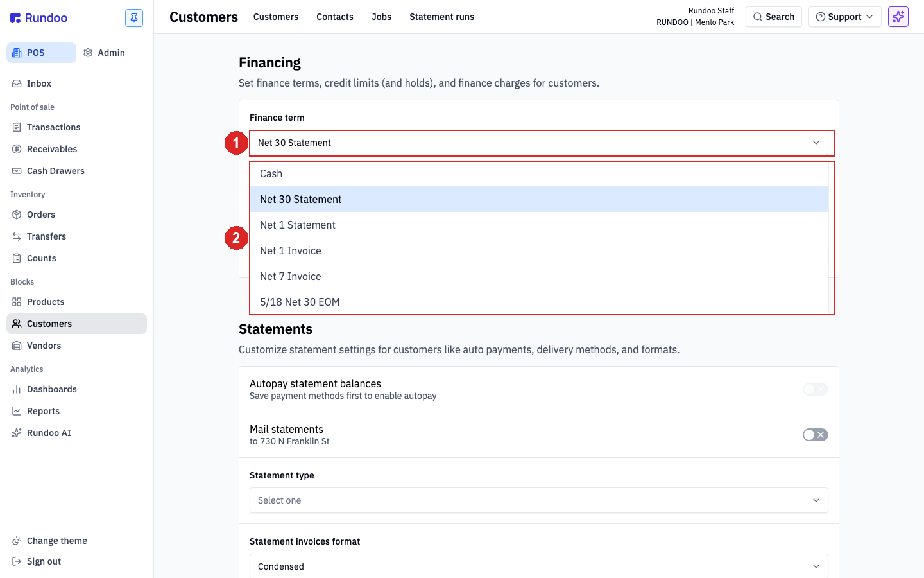Open Dashboards page
The image size is (924, 578).
[x=77, y=389]
